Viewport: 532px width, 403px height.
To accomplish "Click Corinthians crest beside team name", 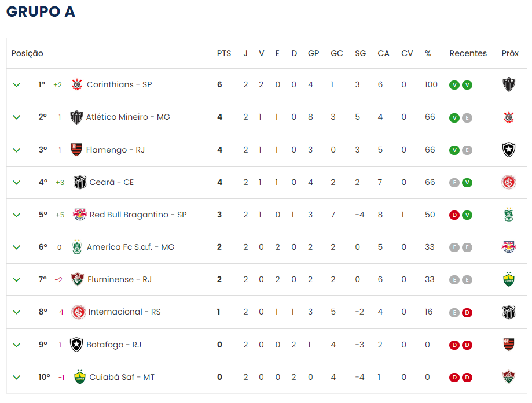I will [x=77, y=84].
